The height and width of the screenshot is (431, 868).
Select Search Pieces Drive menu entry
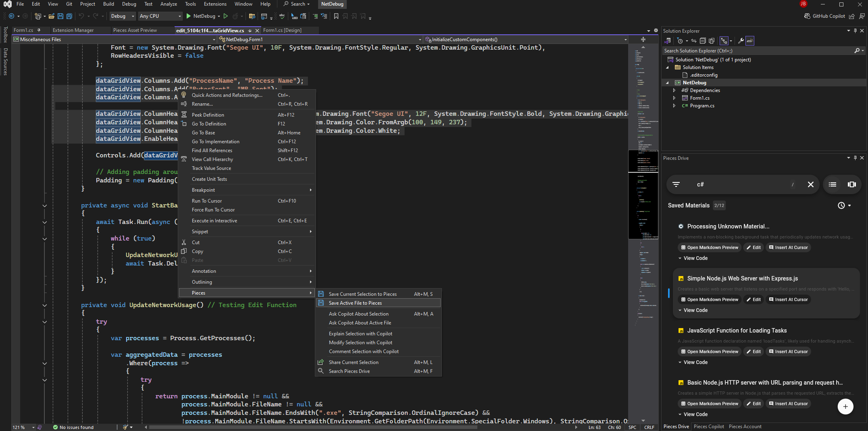pyautogui.click(x=378, y=371)
